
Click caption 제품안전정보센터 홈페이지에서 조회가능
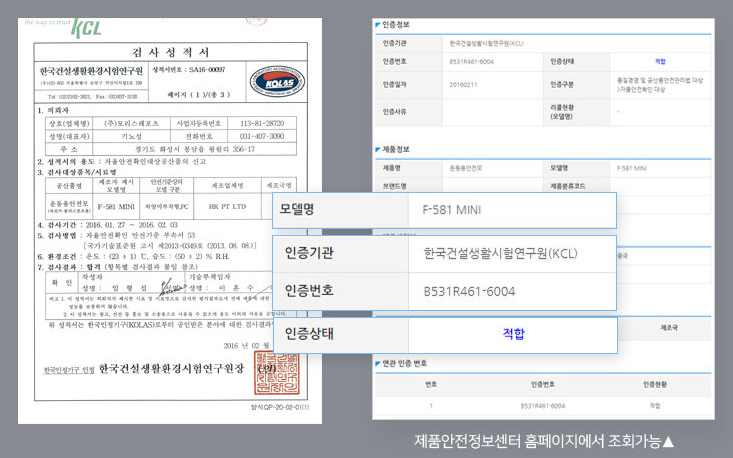(544, 441)
